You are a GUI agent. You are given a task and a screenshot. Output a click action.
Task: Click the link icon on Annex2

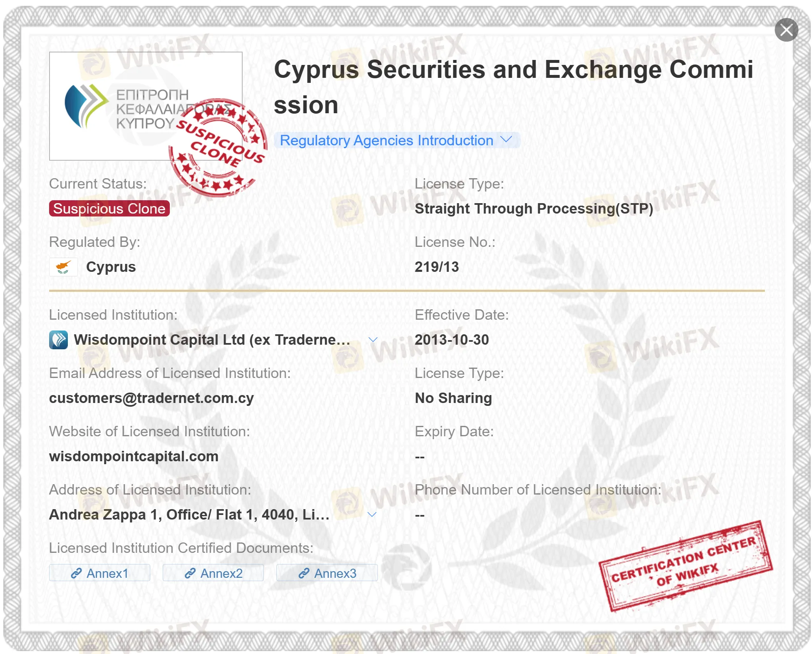tap(190, 573)
